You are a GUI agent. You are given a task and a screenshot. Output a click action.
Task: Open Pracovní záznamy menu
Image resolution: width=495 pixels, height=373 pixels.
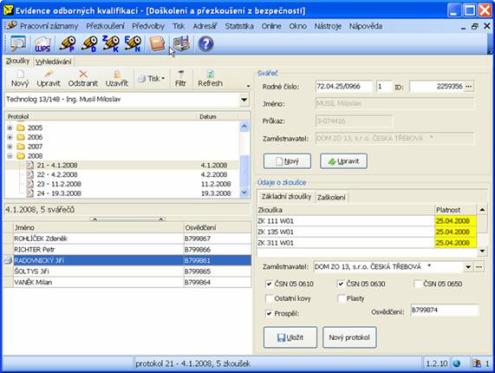[49, 26]
